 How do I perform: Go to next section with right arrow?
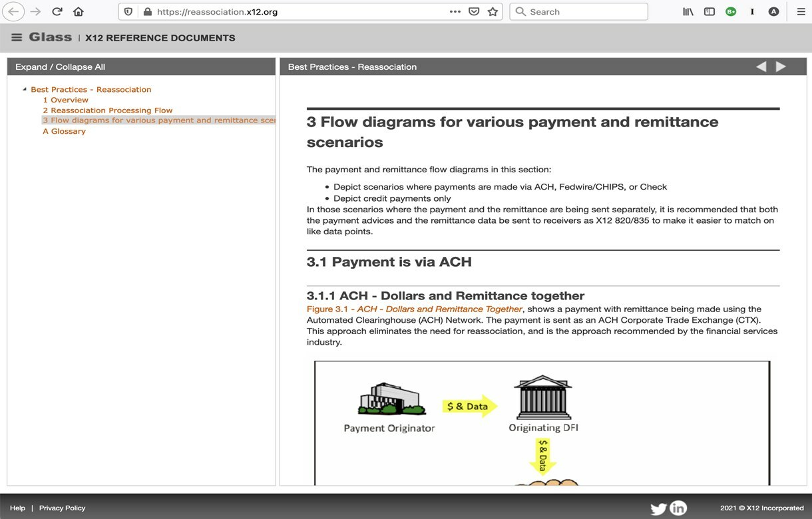pos(781,67)
